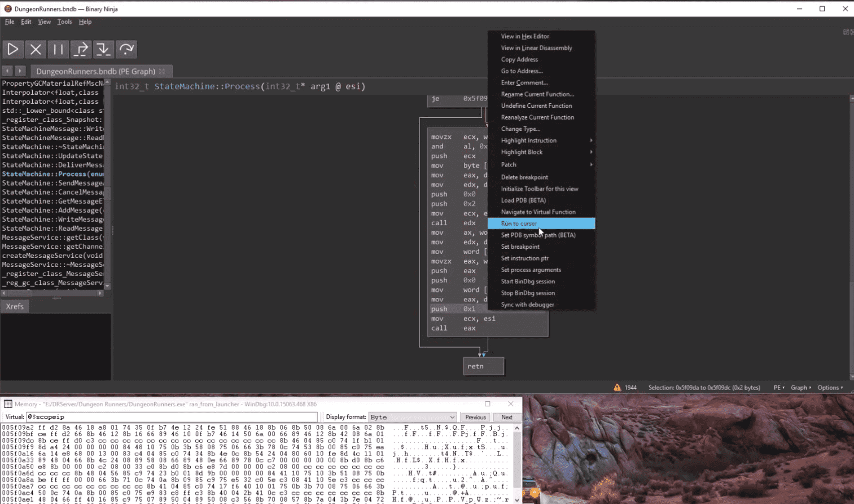Choose Enter Comment... from the context menu
The width and height of the screenshot is (854, 504).
click(541, 82)
